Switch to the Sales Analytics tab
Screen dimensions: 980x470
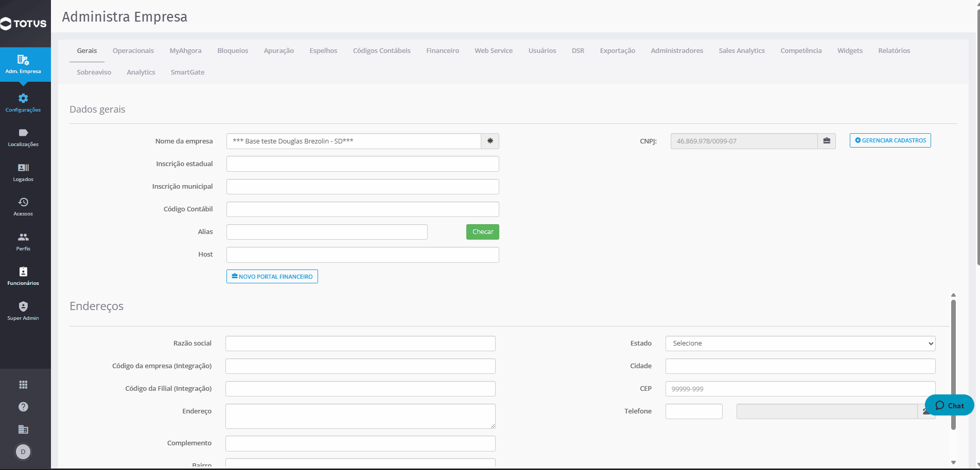click(742, 50)
